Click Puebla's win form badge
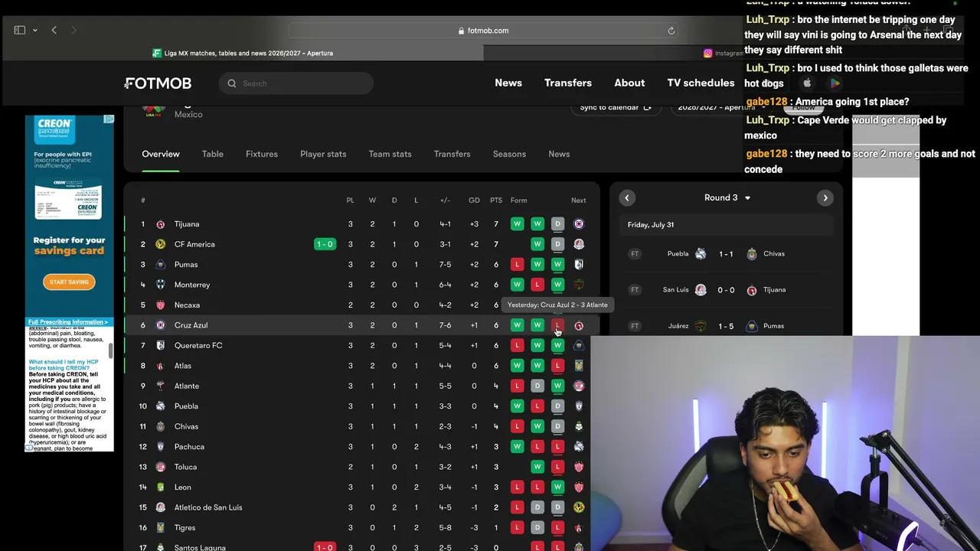The width and height of the screenshot is (980, 551). point(518,406)
